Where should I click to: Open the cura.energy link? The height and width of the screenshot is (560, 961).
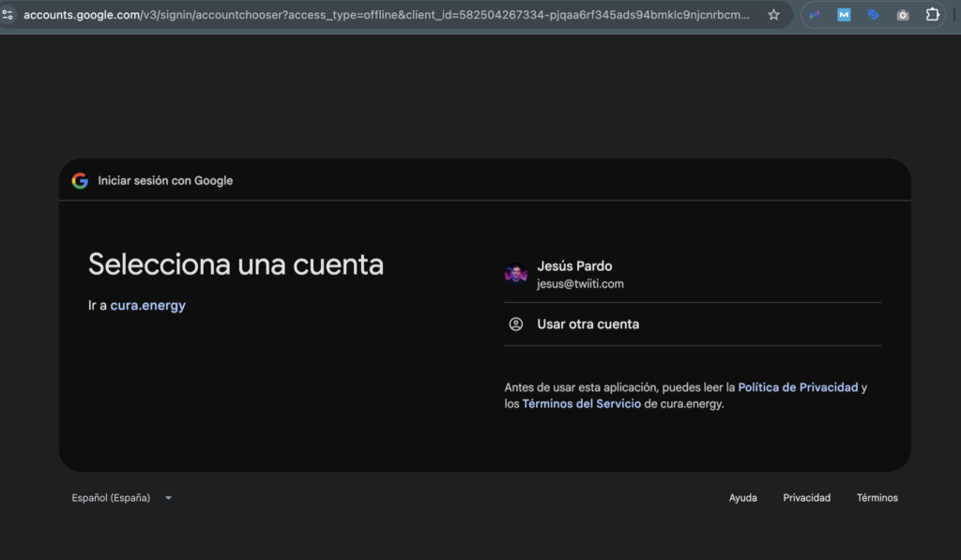pyautogui.click(x=147, y=305)
